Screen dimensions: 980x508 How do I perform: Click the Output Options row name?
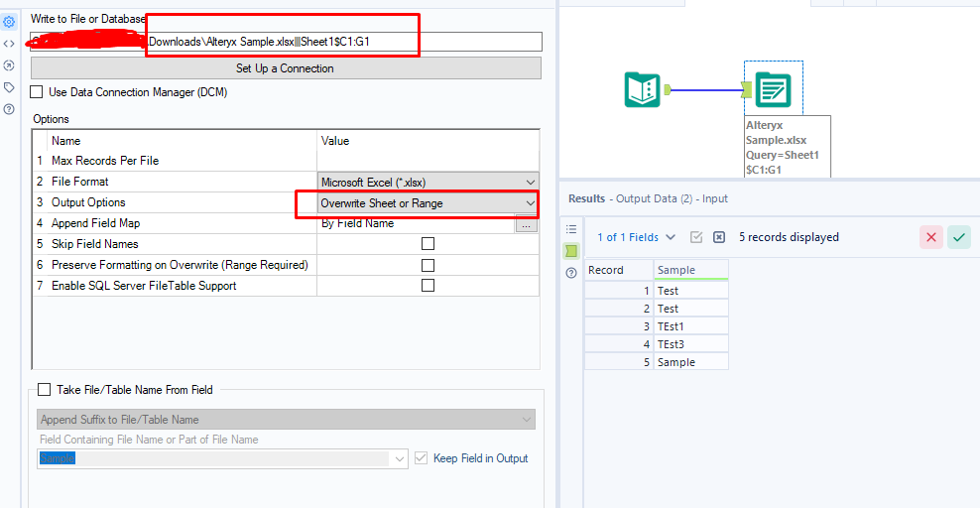click(88, 202)
